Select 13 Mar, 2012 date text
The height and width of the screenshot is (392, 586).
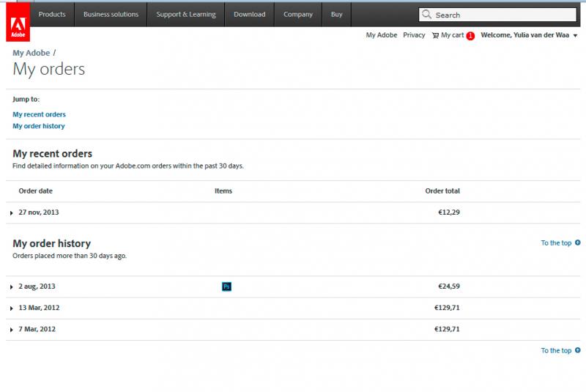pyautogui.click(x=39, y=308)
